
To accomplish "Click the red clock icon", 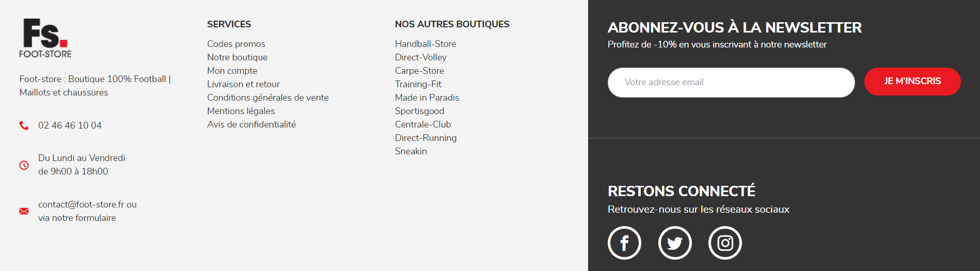I will [24, 165].
